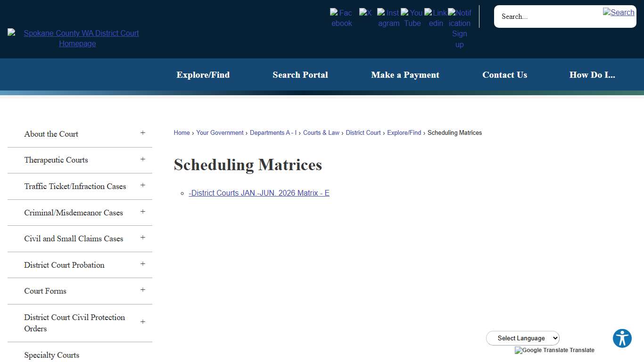Click the YouTube icon

point(412,17)
